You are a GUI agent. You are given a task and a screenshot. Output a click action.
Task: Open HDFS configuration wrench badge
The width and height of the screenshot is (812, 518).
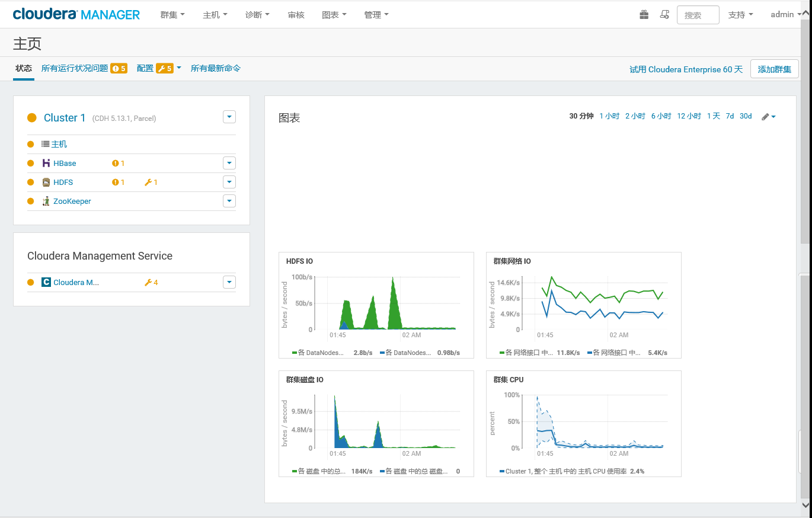(x=151, y=183)
